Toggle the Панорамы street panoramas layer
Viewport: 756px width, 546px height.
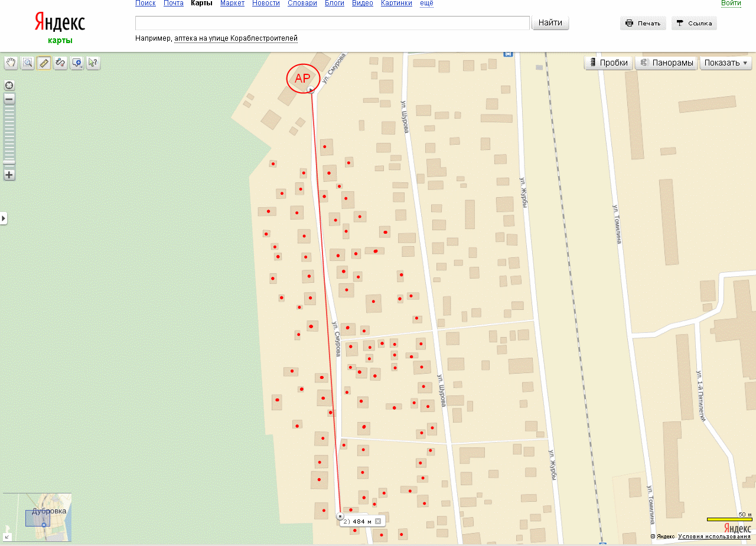pyautogui.click(x=666, y=63)
